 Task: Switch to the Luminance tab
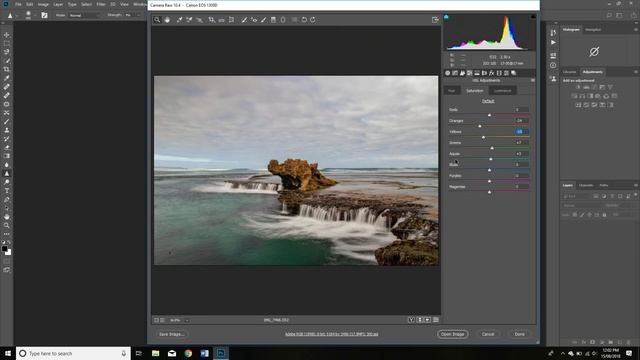pos(502,91)
